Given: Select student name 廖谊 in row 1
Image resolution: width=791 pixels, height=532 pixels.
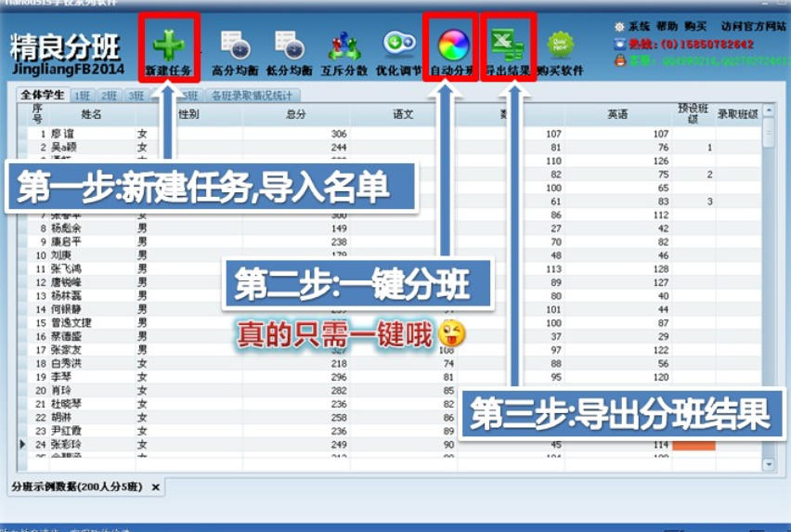Looking at the screenshot, I should click(x=62, y=134).
